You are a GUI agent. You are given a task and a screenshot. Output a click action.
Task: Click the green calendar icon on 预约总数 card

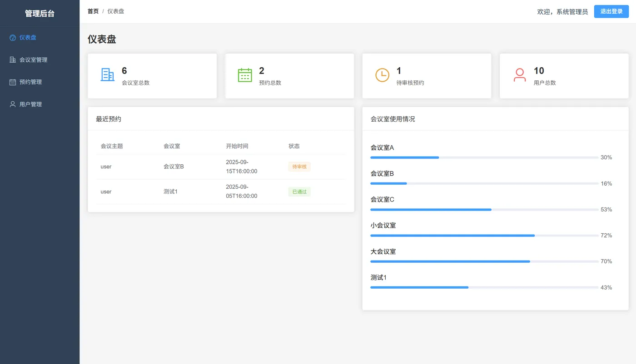[245, 75]
